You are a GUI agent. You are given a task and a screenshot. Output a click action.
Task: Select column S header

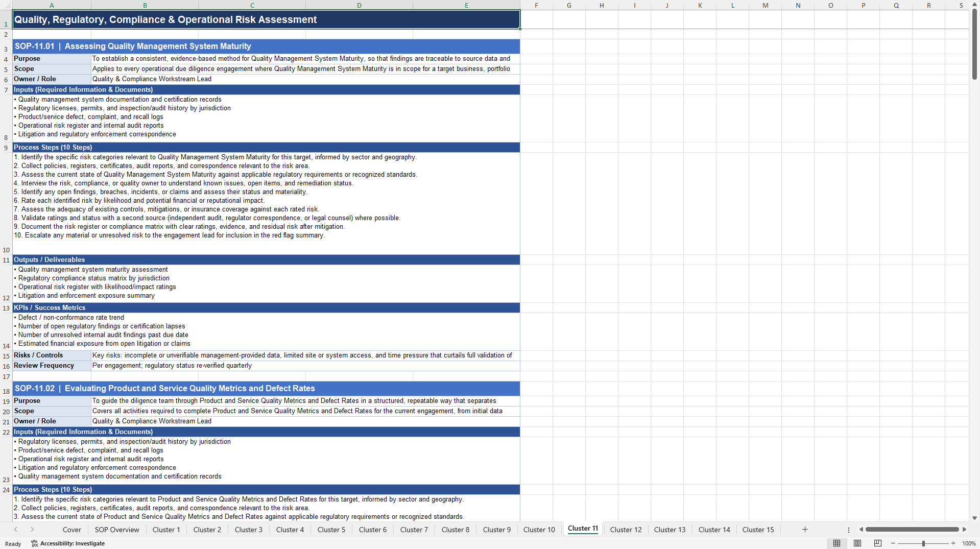(x=961, y=5)
